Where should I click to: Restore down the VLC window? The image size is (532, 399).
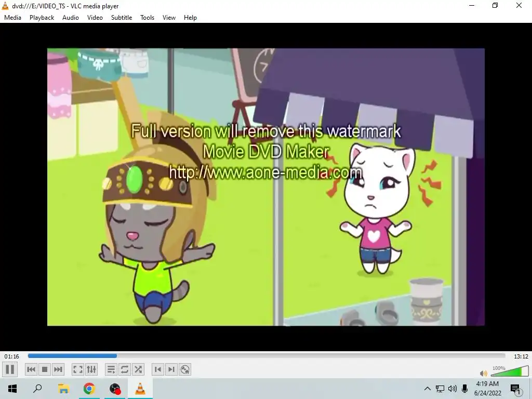pos(495,6)
